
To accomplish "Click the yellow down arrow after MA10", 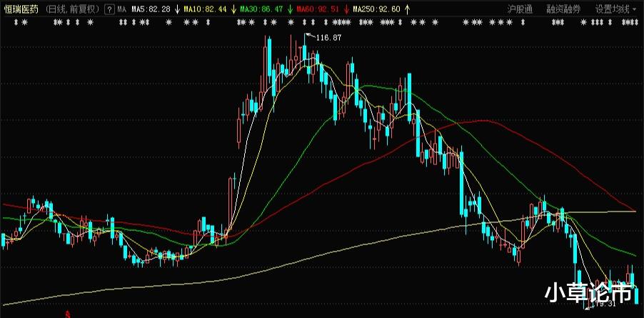I will coord(233,9).
